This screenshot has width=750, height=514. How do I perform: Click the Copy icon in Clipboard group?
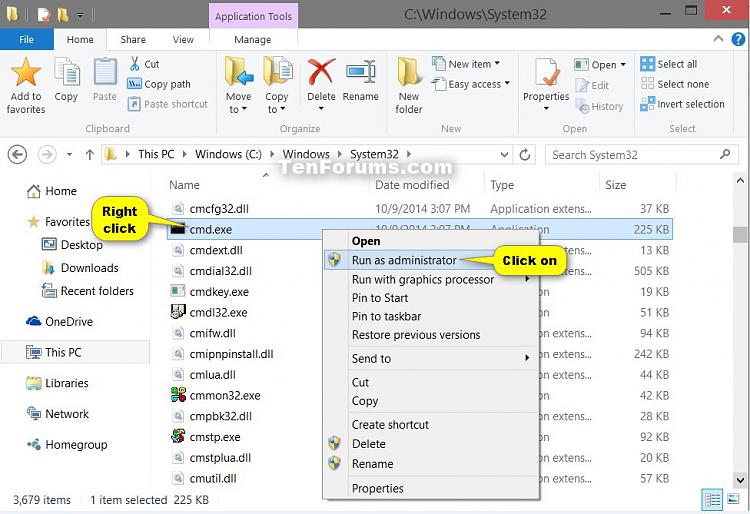click(66, 72)
